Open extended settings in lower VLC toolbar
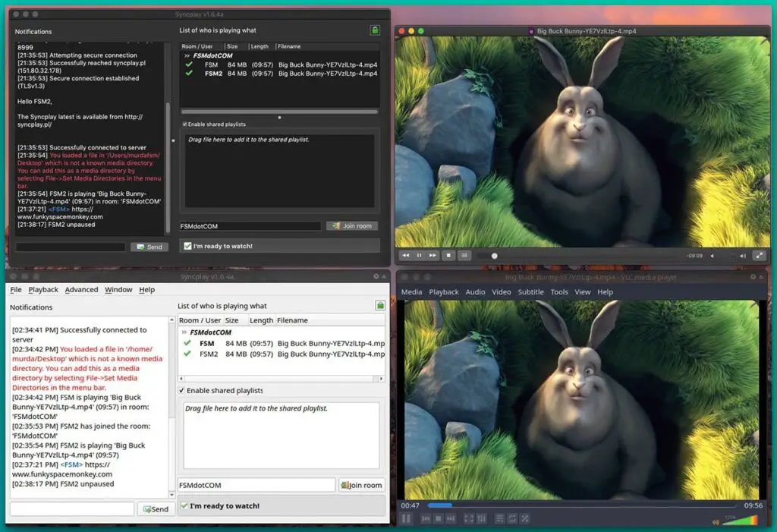Viewport: 777px width, 532px height. tap(482, 518)
